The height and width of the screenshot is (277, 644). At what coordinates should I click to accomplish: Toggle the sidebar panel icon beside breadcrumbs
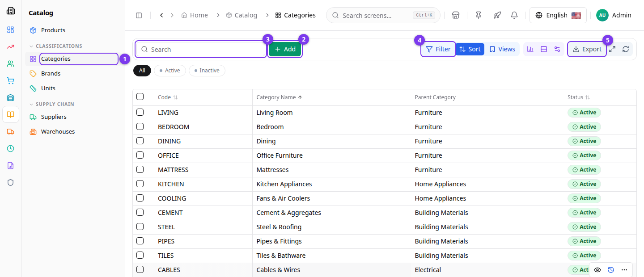tap(139, 15)
